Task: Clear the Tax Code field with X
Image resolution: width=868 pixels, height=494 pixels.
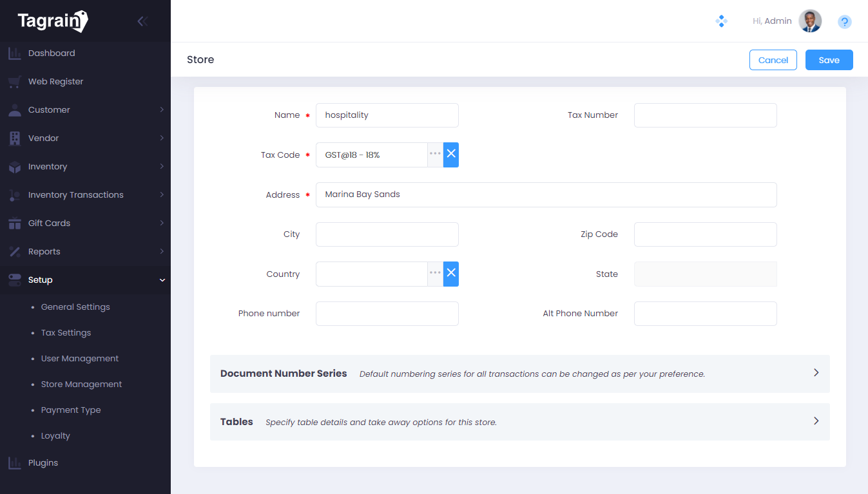Action: point(451,155)
